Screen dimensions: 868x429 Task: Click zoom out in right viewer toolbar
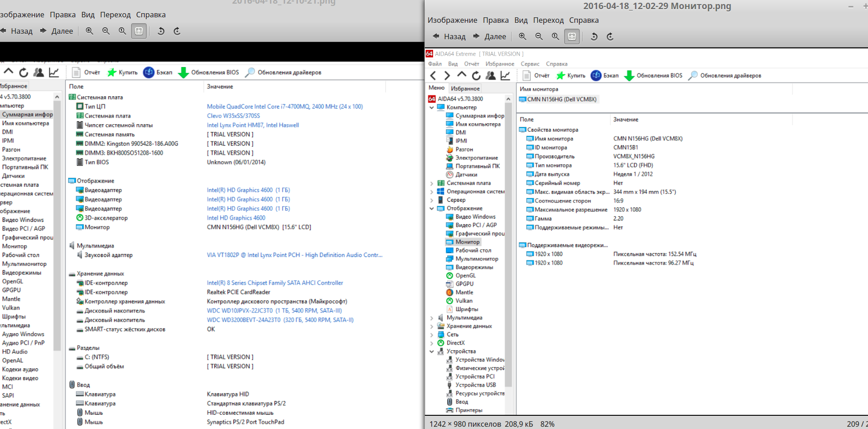pos(539,37)
